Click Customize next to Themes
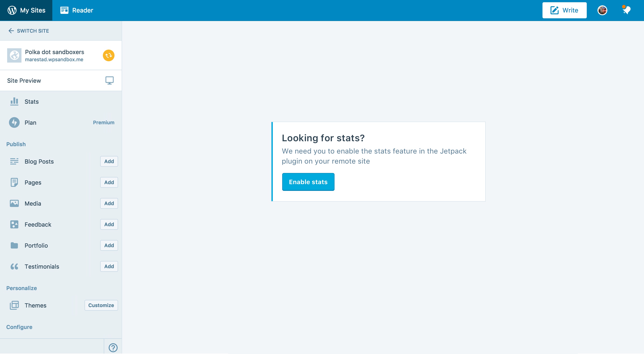644x354 pixels. click(x=101, y=305)
